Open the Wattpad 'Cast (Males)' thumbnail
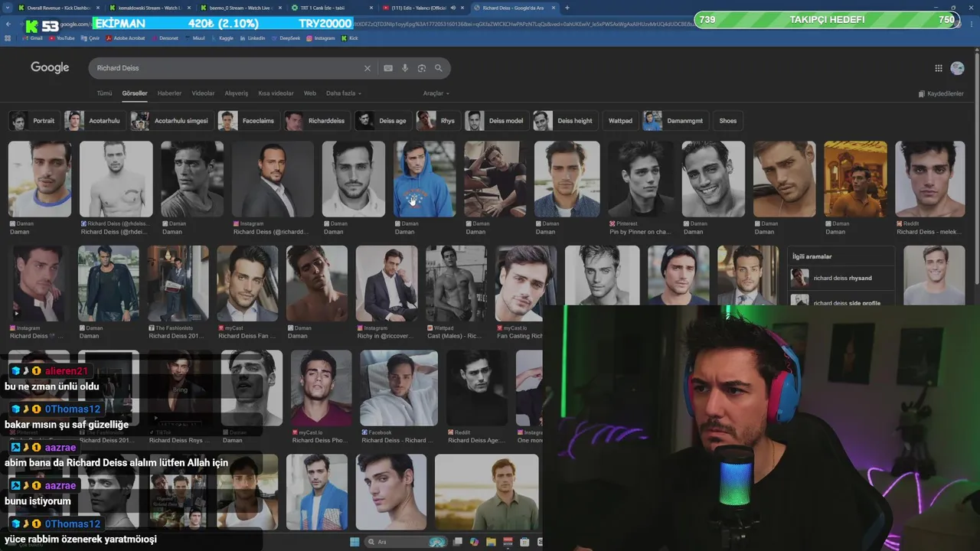This screenshot has height=551, width=980. 456,283
